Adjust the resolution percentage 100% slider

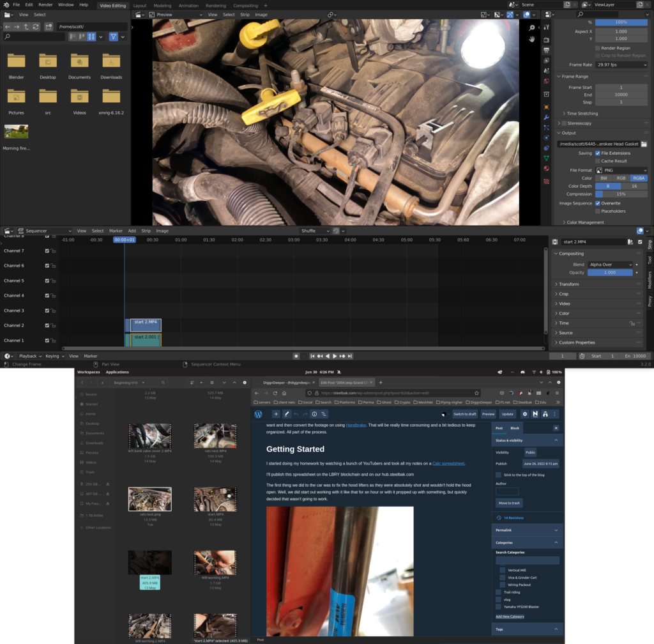[621, 22]
